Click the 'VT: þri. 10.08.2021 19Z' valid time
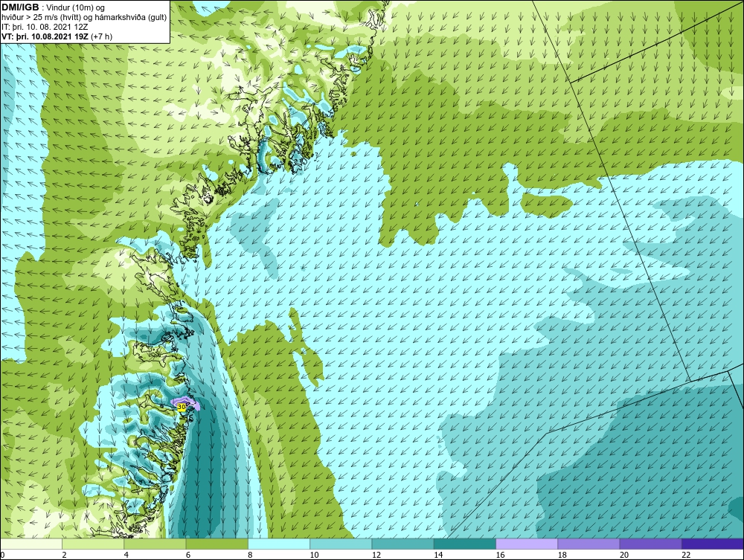The image size is (744, 560). coord(44,36)
